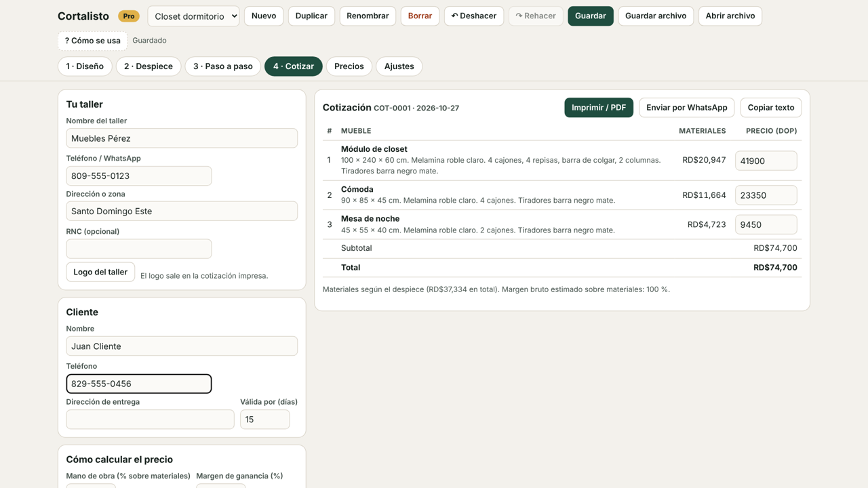
Task: Open the Precios tab
Action: [349, 66]
